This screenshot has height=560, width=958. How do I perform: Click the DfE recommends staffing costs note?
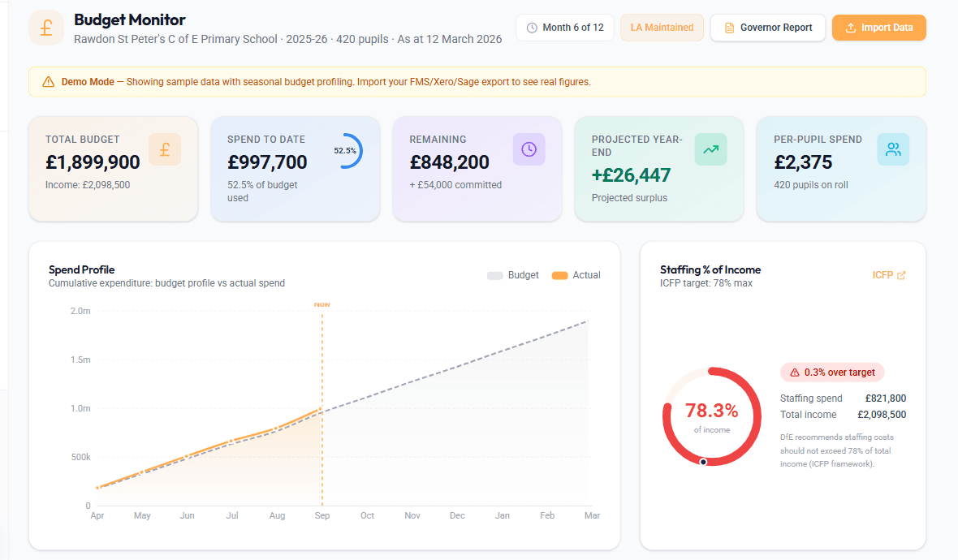pos(837,450)
